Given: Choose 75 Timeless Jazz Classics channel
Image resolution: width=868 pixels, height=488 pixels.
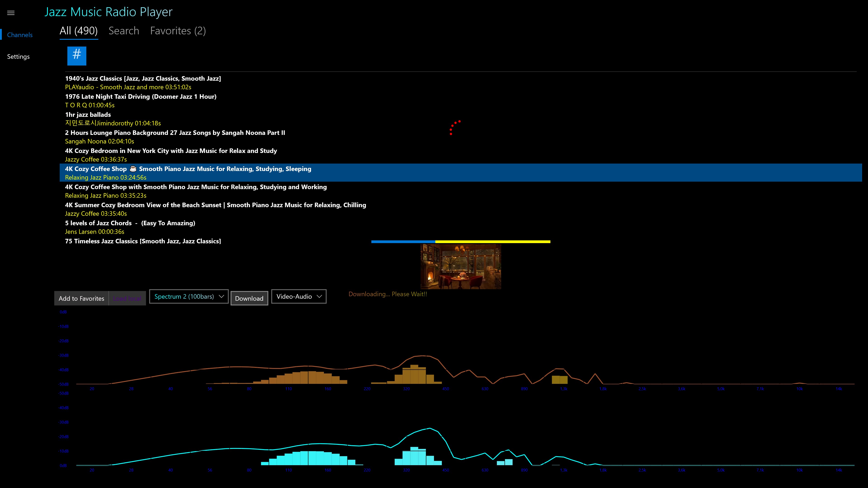Looking at the screenshot, I should [143, 241].
